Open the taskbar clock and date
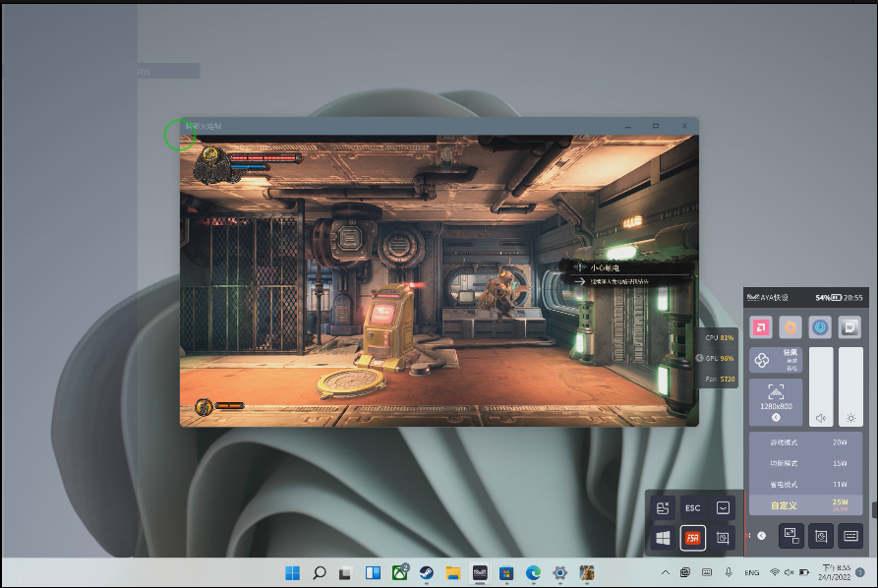Screen dimensions: 878x588 (835, 572)
